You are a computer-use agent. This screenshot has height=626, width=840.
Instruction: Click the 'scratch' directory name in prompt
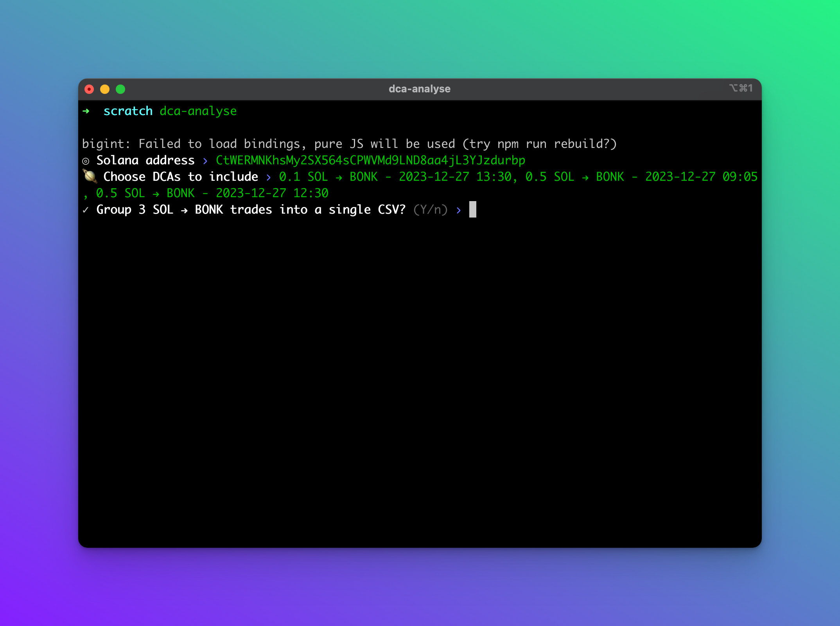pos(128,111)
